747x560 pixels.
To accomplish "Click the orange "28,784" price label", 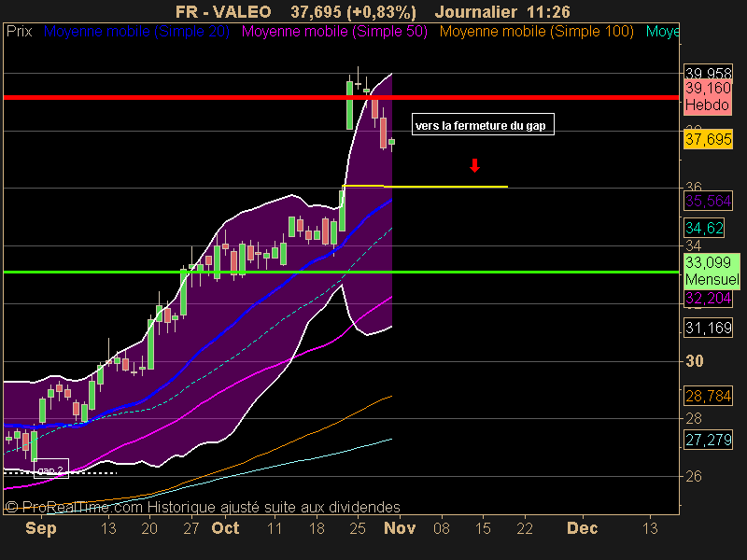I will point(708,396).
